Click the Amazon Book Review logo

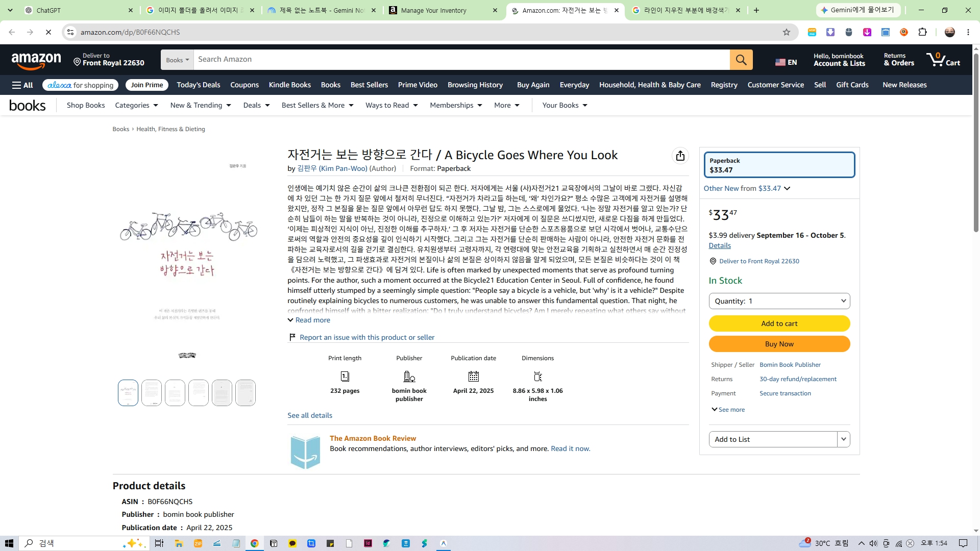(305, 452)
